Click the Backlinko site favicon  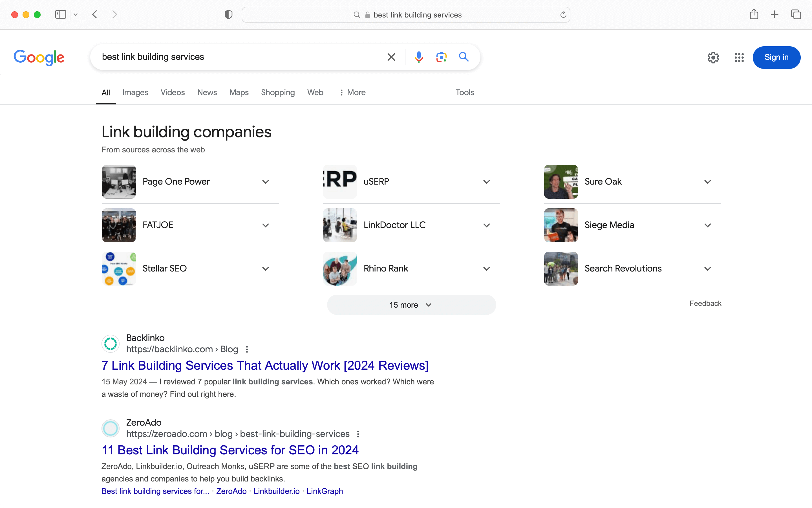pos(111,343)
